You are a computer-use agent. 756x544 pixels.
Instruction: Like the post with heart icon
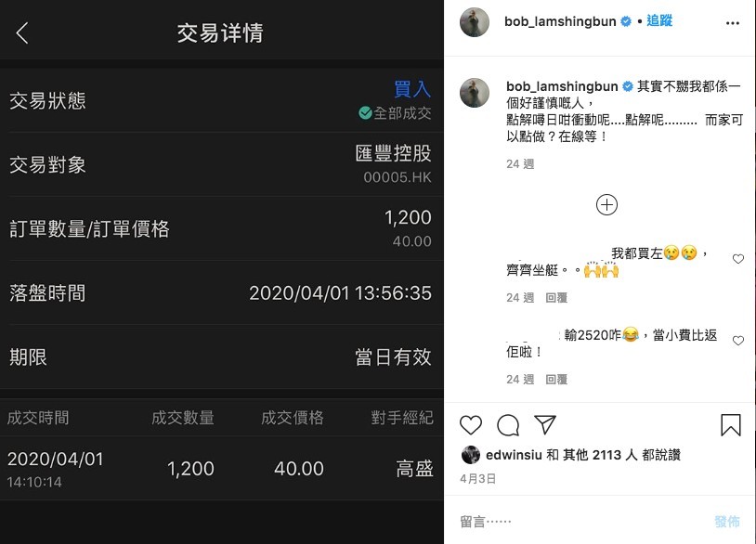[471, 425]
